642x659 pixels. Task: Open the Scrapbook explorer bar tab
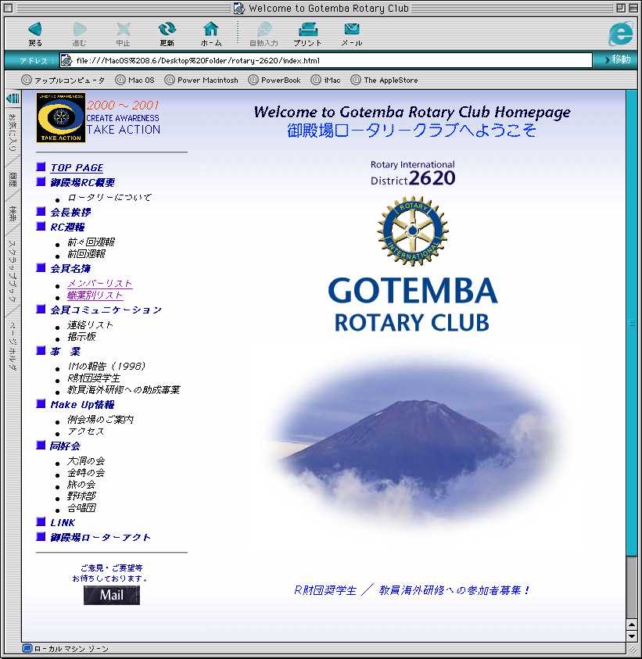[13, 271]
